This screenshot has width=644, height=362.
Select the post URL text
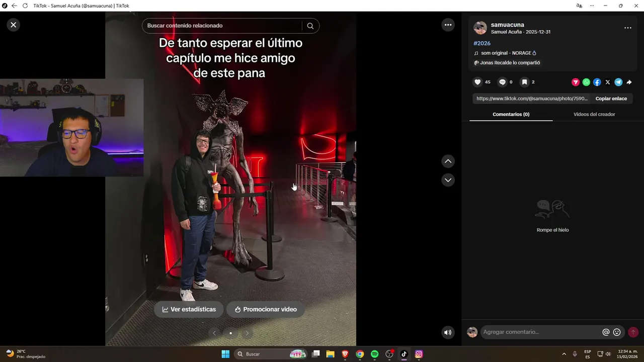click(532, 99)
